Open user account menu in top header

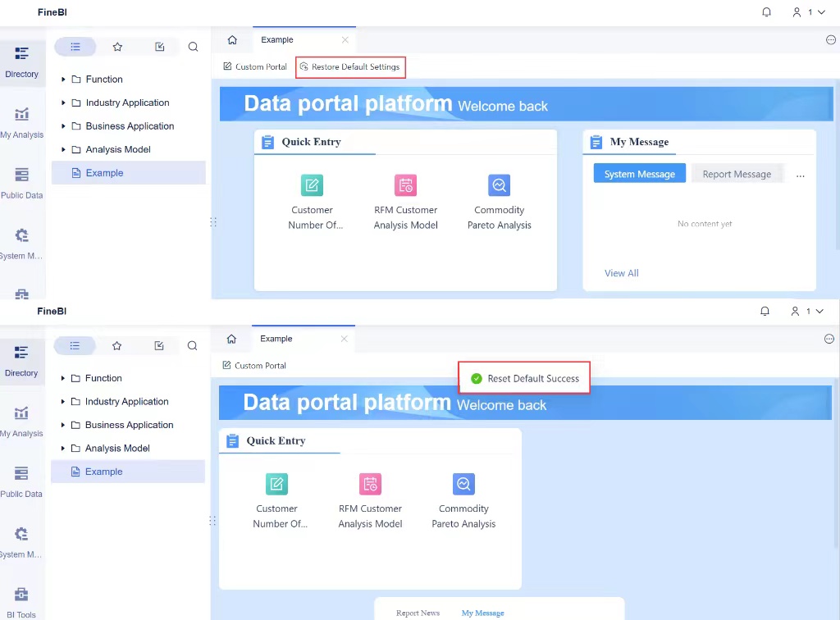click(808, 12)
